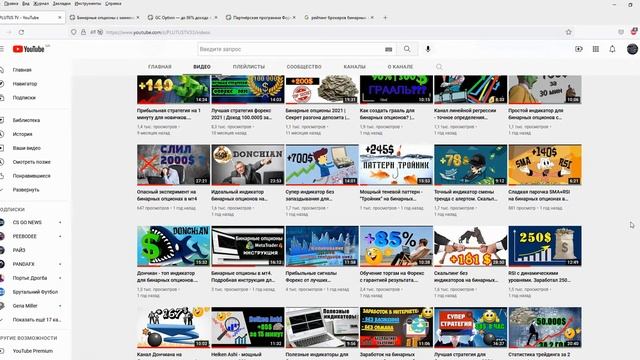
Task: Open CS GO NEWS subscription
Action: click(27, 222)
